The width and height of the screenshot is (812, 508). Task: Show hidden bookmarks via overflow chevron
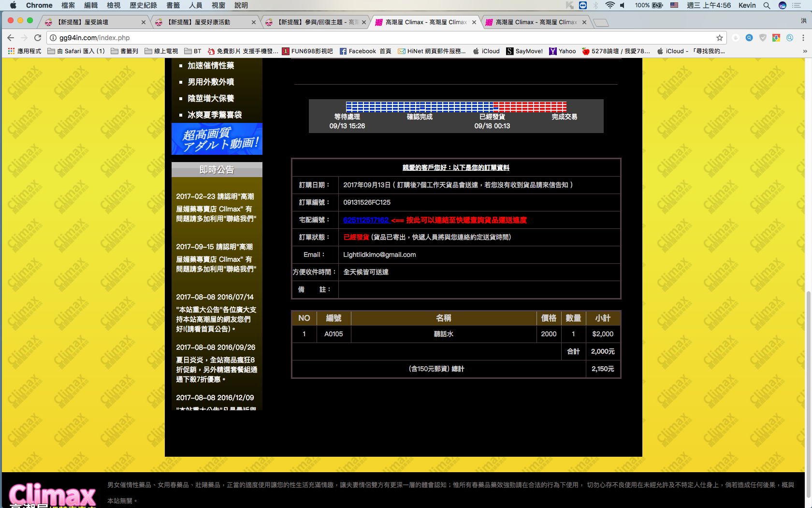click(x=805, y=51)
